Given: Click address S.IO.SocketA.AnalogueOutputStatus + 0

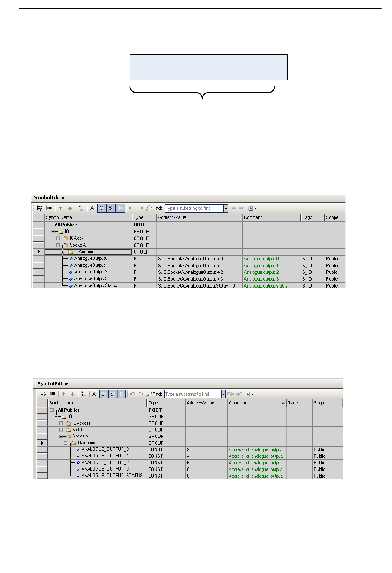Looking at the screenshot, I should click(196, 286).
